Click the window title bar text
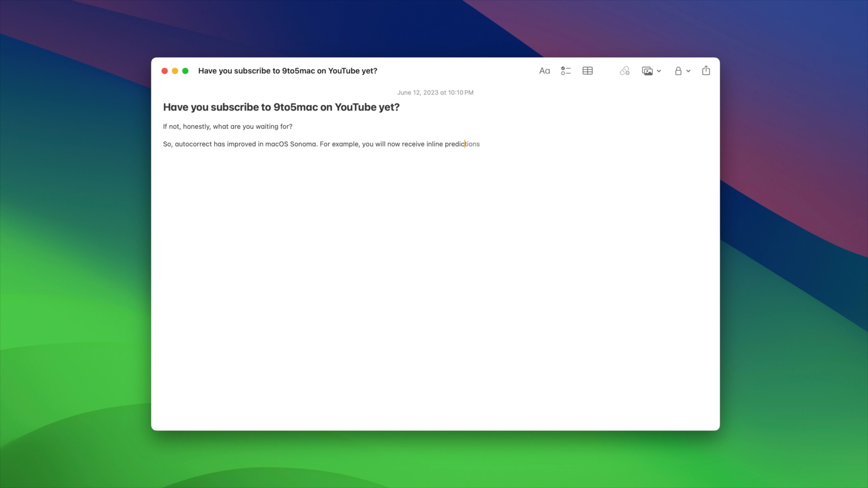The width and height of the screenshot is (868, 488). 288,71
